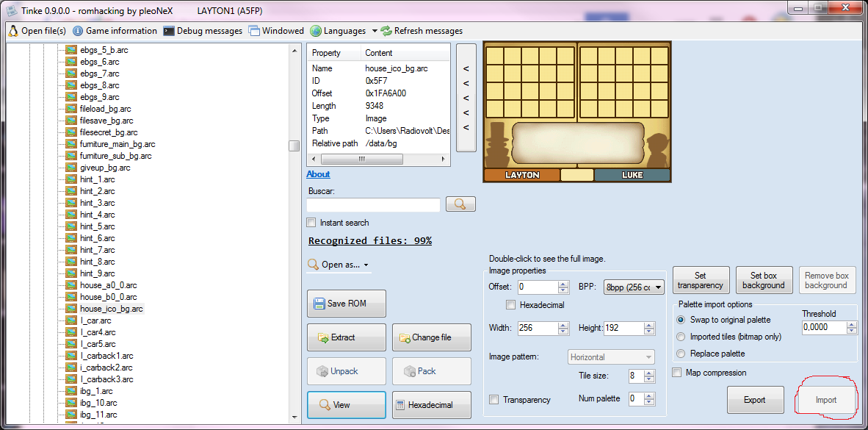This screenshot has width=868, height=430.
Task: Tick the Hexadecimal offset checkbox
Action: tap(510, 304)
